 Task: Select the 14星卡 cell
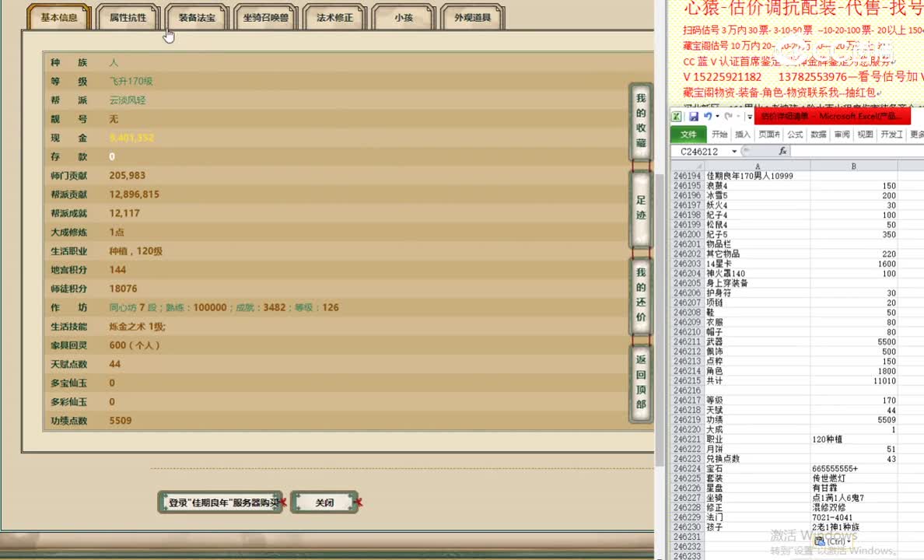[758, 264]
